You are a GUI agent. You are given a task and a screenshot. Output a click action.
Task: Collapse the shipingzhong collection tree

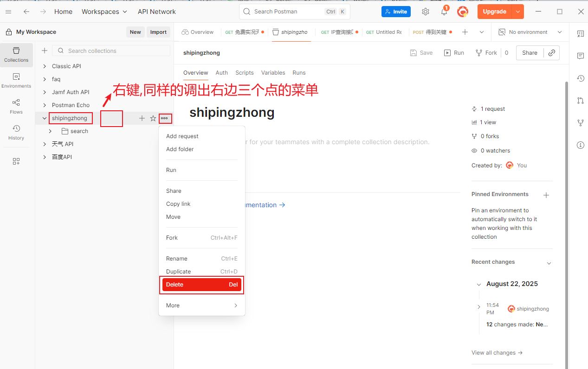pos(45,118)
